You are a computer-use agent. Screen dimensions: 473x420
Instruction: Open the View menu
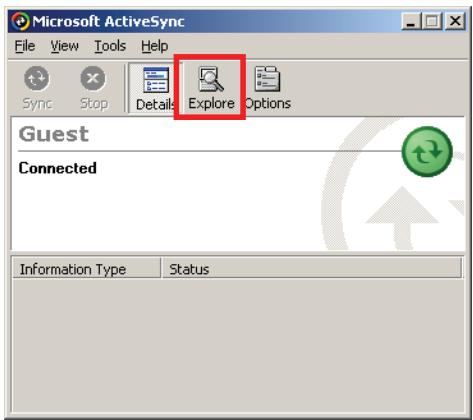click(x=64, y=46)
